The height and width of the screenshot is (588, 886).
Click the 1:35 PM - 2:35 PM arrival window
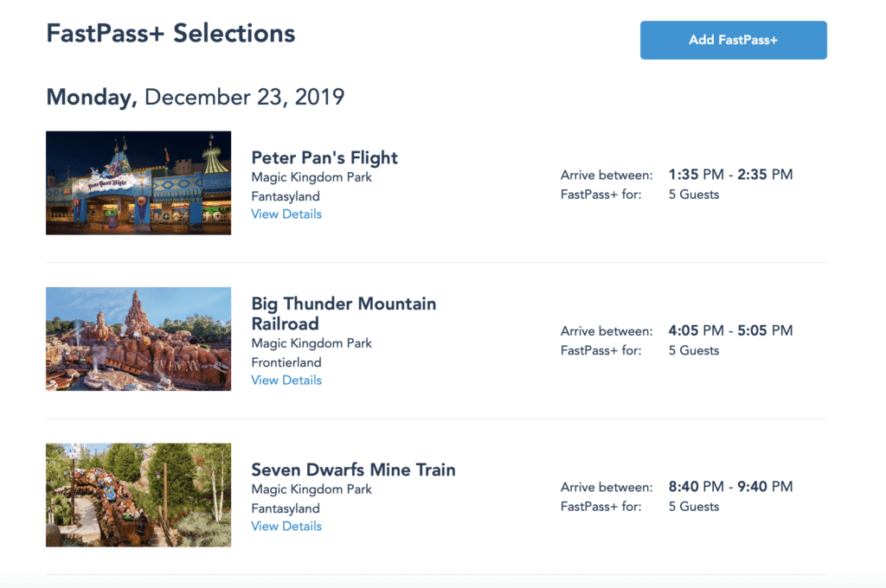point(730,175)
